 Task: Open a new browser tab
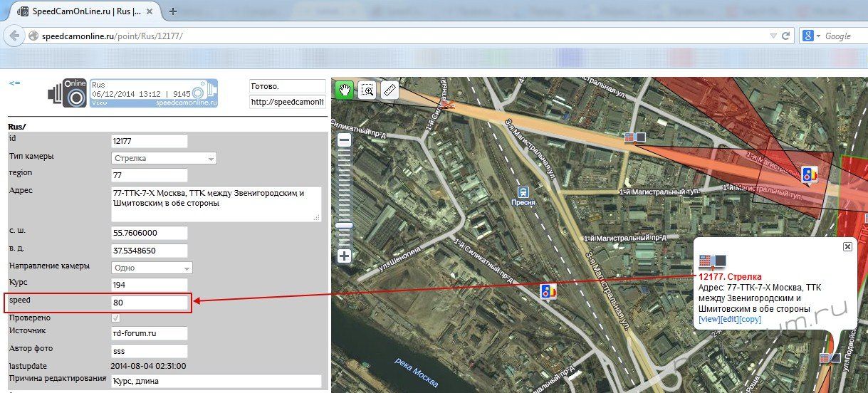pyautogui.click(x=172, y=11)
